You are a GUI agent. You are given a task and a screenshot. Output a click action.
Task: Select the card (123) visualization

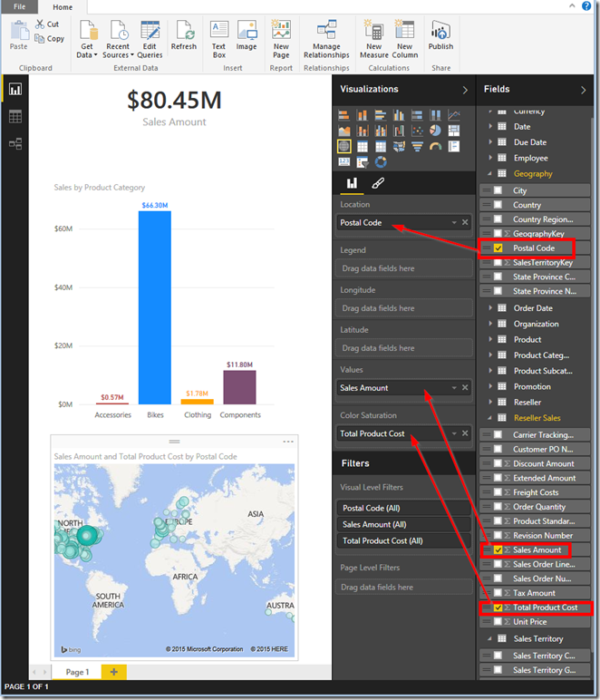pyautogui.click(x=344, y=162)
